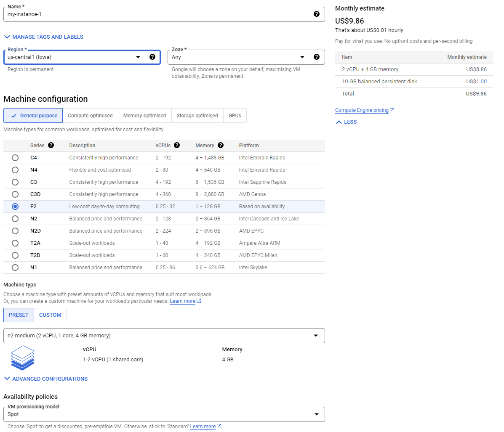
Task: Select the E2 series radio button
Action: tap(15, 206)
